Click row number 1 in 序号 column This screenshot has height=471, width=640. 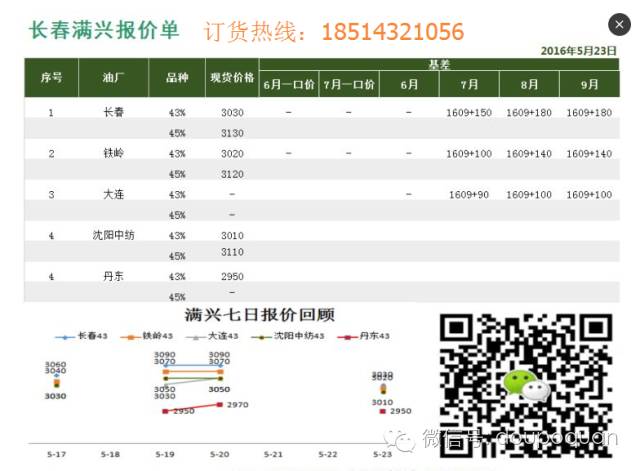click(x=51, y=113)
